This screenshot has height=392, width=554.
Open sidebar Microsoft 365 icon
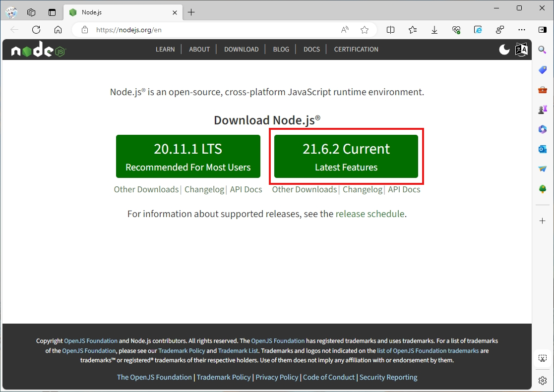[542, 129]
